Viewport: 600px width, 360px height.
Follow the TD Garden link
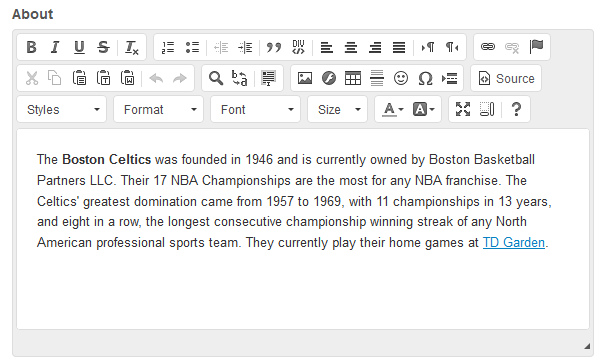[514, 243]
